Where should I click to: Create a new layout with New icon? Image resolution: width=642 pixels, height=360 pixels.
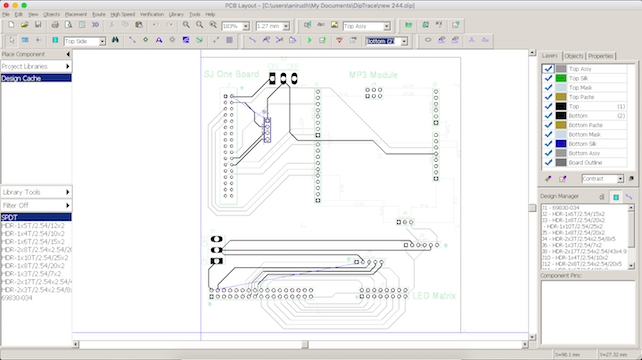pyautogui.click(x=11, y=25)
